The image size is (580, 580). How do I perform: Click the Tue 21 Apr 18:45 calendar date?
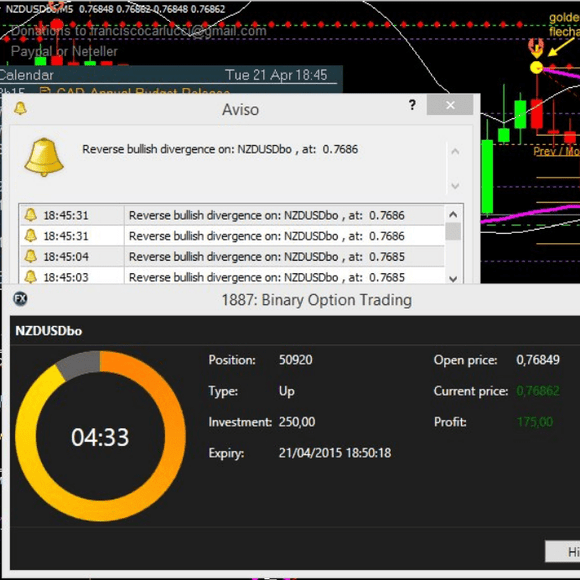pyautogui.click(x=276, y=75)
